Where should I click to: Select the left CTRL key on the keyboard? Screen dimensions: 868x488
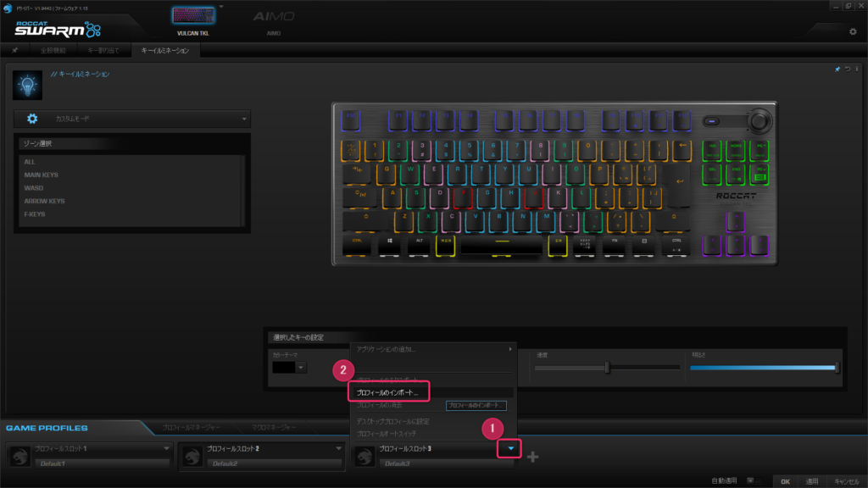tap(357, 245)
